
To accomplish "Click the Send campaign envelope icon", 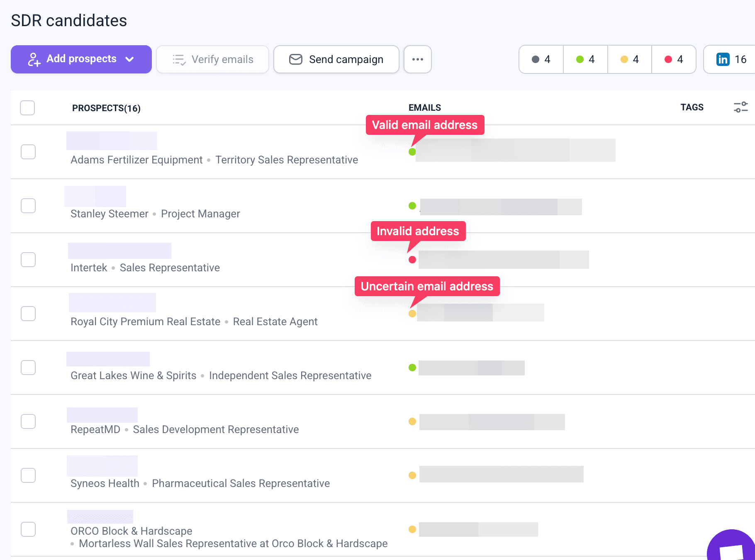I will click(295, 59).
